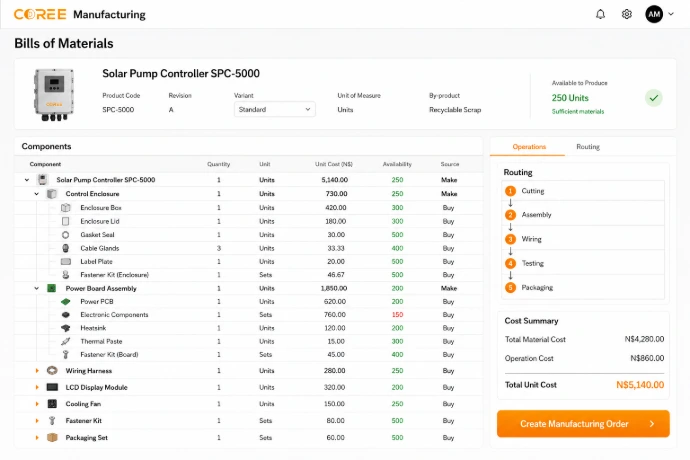
Task: Click the Availability column header
Action: [397, 164]
